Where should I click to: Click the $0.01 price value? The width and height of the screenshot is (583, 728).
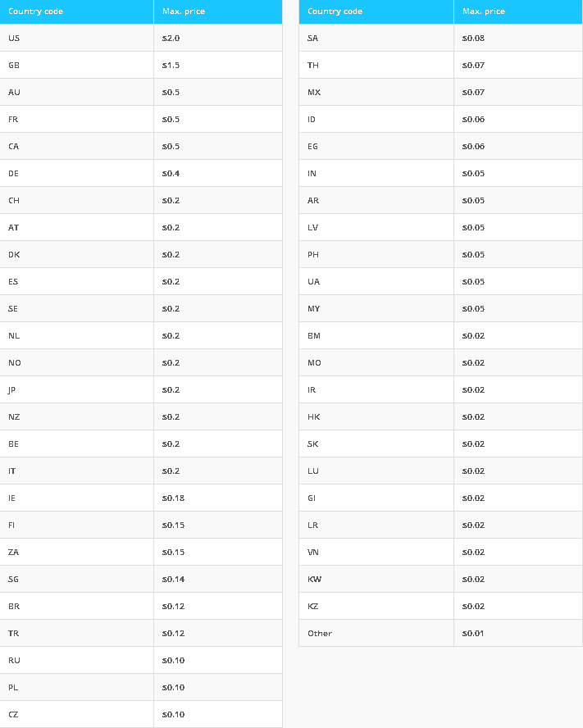(x=472, y=633)
